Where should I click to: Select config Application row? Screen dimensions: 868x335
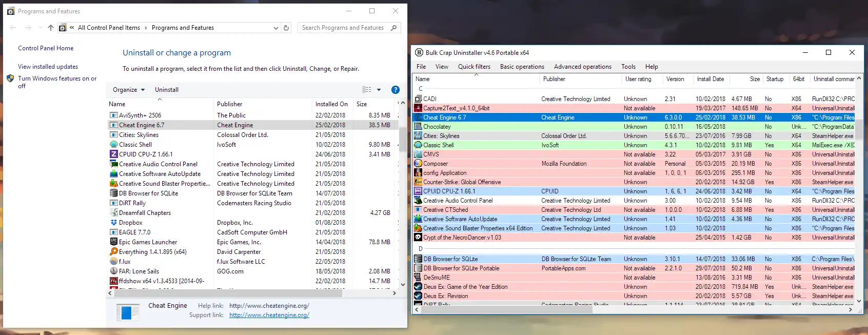tap(635, 173)
